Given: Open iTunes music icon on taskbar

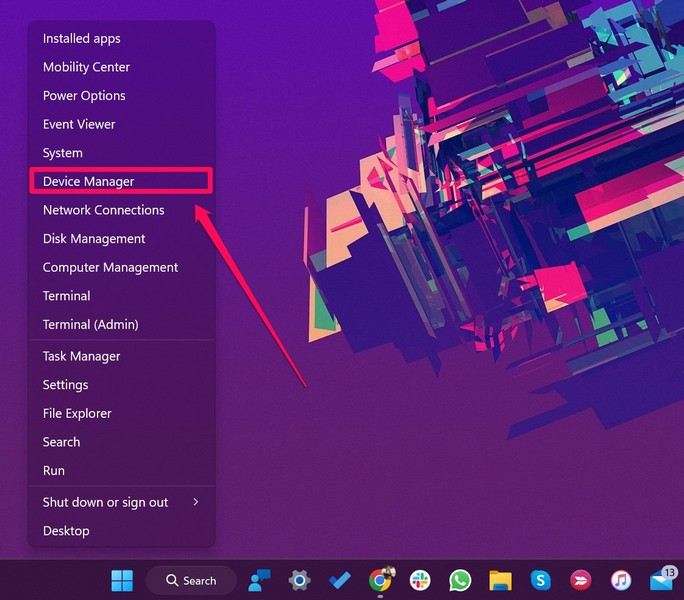Looking at the screenshot, I should pyautogui.click(x=620, y=580).
